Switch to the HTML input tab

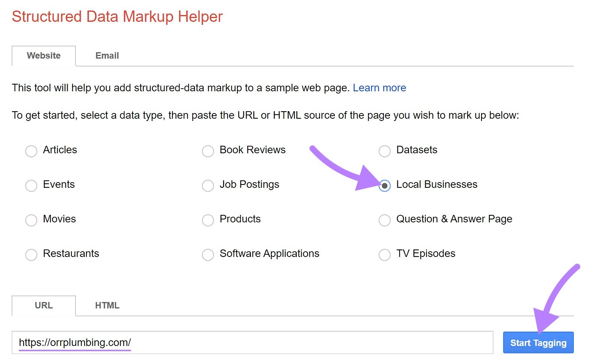(107, 305)
